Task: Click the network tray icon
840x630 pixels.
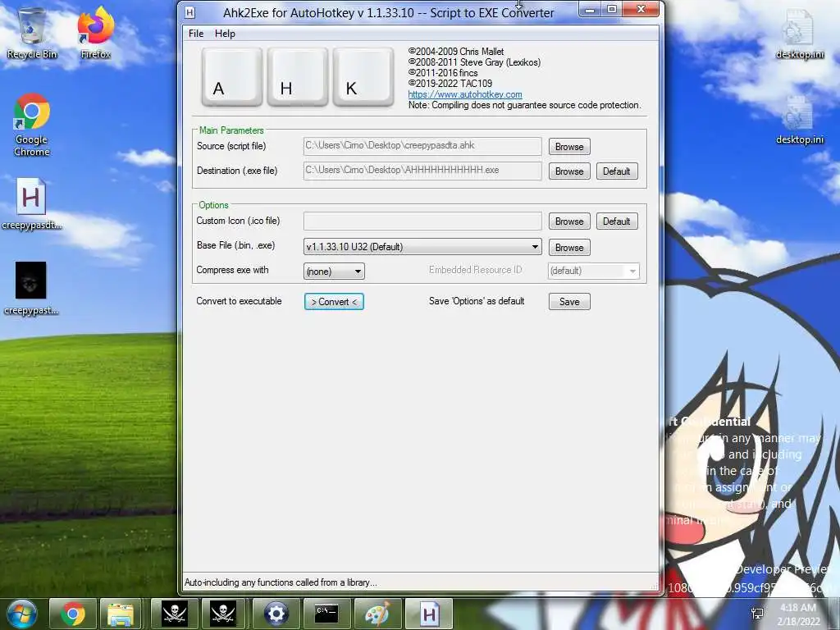Action: (x=758, y=614)
